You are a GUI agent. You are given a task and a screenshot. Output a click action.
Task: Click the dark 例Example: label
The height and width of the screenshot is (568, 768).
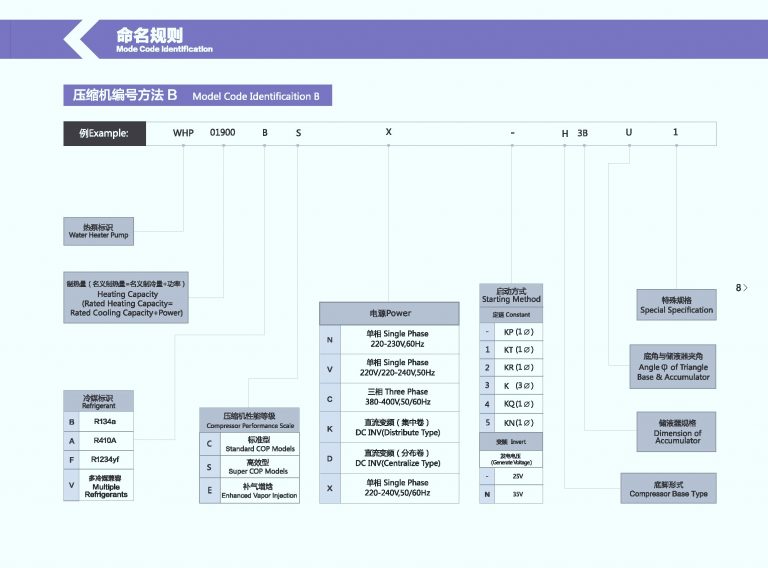(104, 133)
